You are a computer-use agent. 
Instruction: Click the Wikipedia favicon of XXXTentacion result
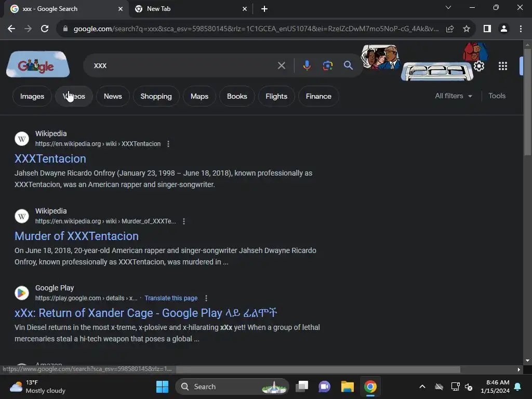coord(22,139)
